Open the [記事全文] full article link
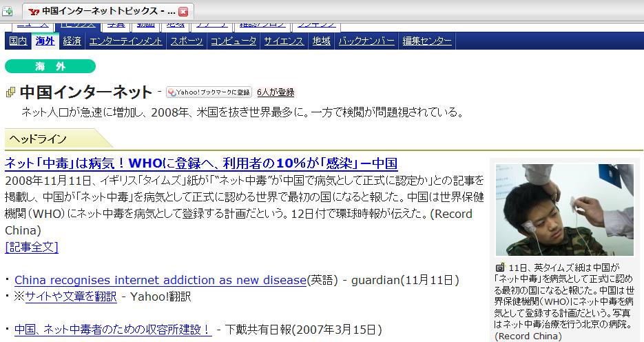 pyautogui.click(x=32, y=247)
